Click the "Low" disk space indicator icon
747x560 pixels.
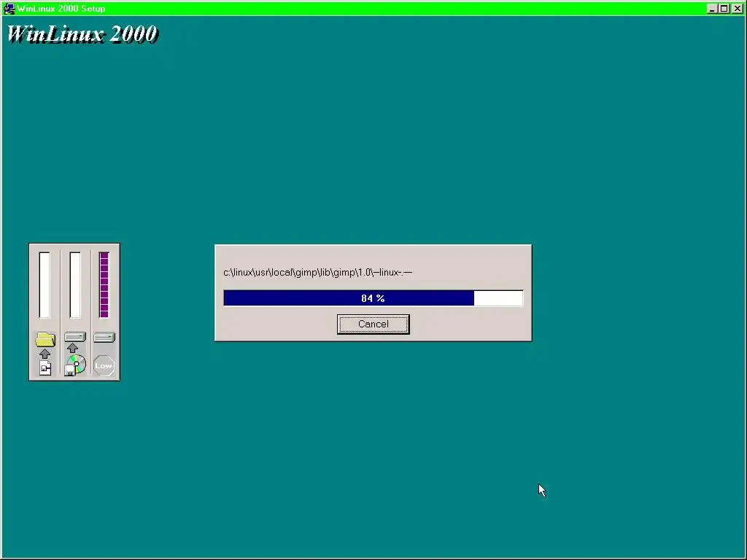tap(104, 366)
